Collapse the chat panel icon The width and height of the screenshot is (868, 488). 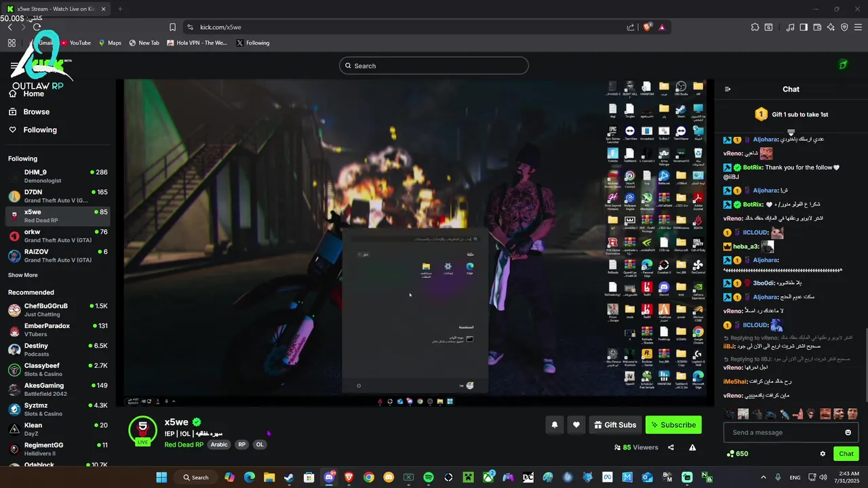coord(728,89)
